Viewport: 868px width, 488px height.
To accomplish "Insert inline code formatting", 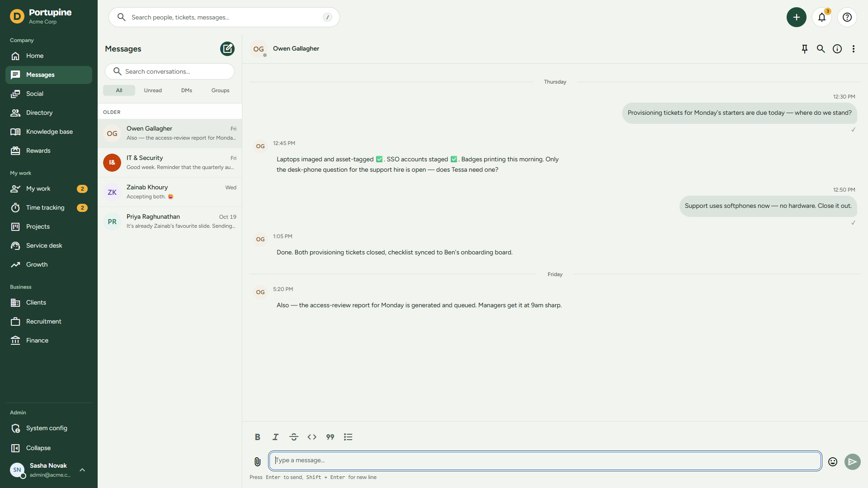I will (x=312, y=437).
